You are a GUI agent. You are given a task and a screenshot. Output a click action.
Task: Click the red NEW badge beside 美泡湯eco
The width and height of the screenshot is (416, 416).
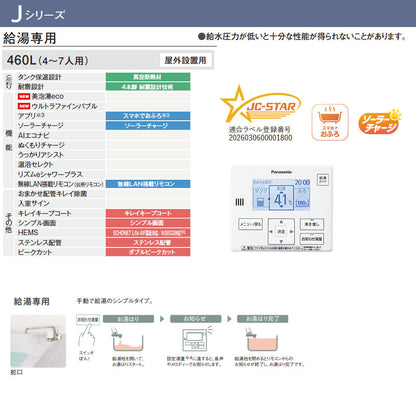24,96
